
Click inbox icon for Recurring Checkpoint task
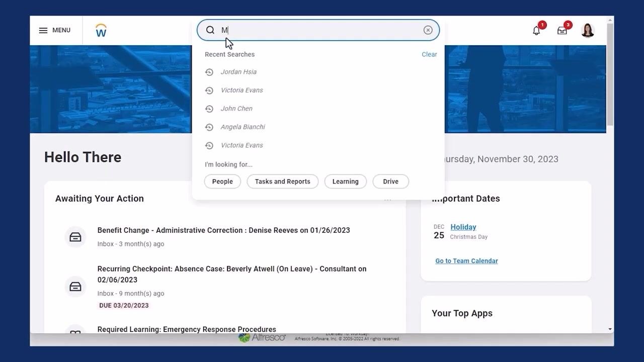pos(75,287)
